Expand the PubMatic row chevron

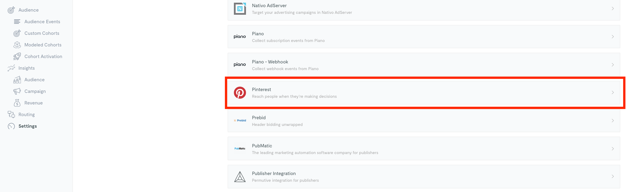pos(612,149)
